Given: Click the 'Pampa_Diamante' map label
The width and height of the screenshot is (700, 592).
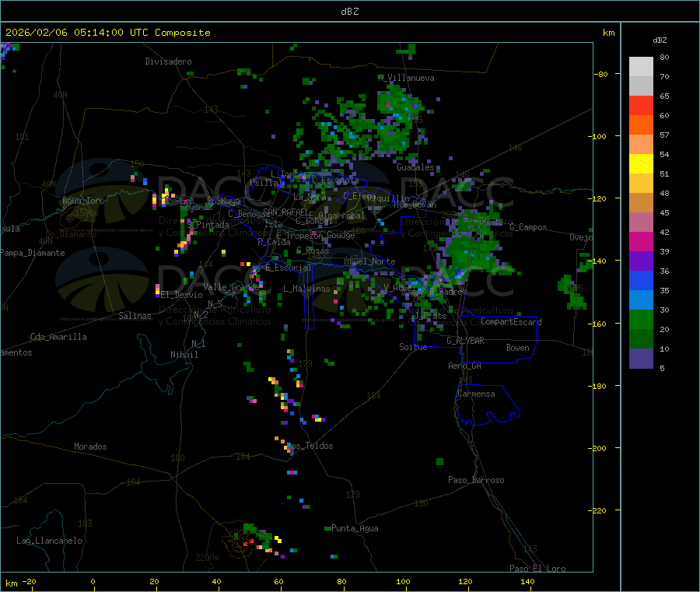Looking at the screenshot, I should pyautogui.click(x=33, y=253).
